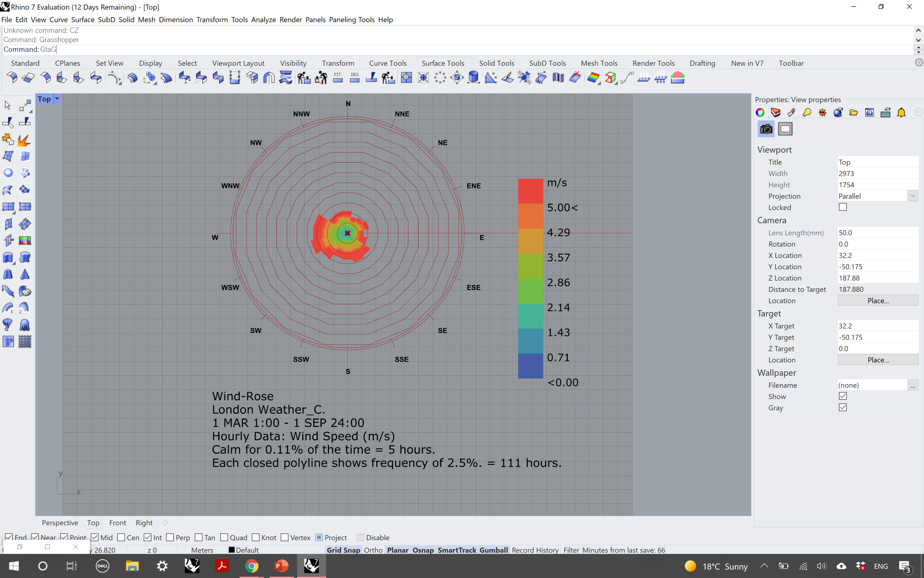The image size is (924, 578).
Task: Enable the Cen osnap checkbox
Action: pos(122,537)
